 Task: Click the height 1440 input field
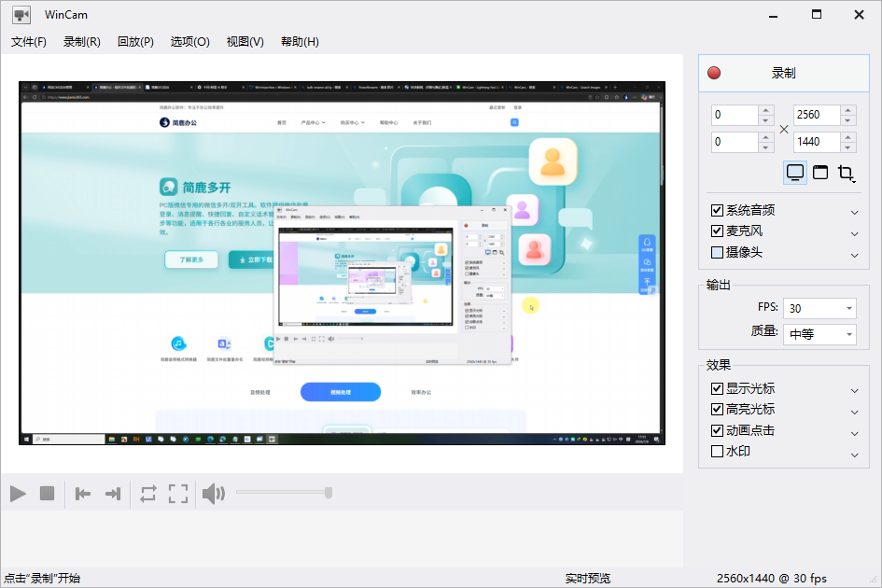click(x=817, y=142)
